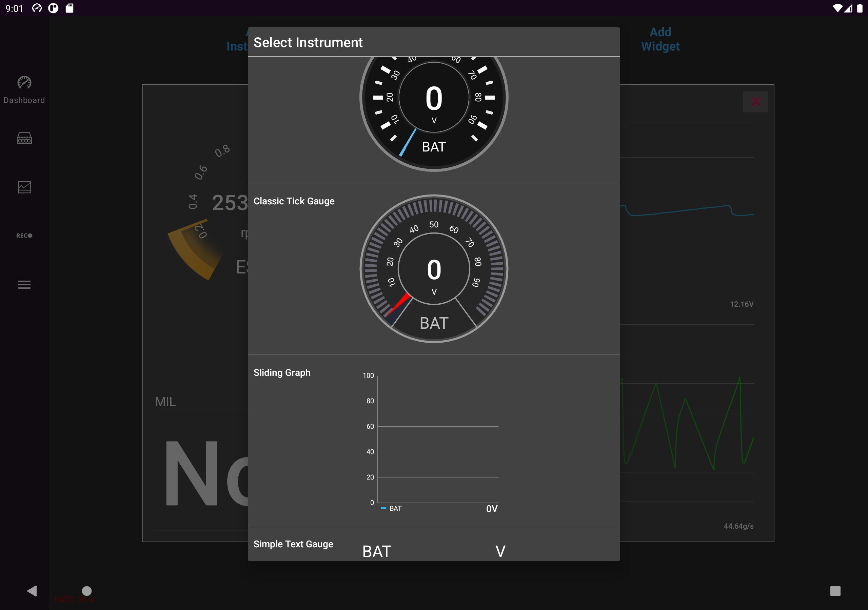
Task: Tap the Sliding Graph label
Action: 282,373
